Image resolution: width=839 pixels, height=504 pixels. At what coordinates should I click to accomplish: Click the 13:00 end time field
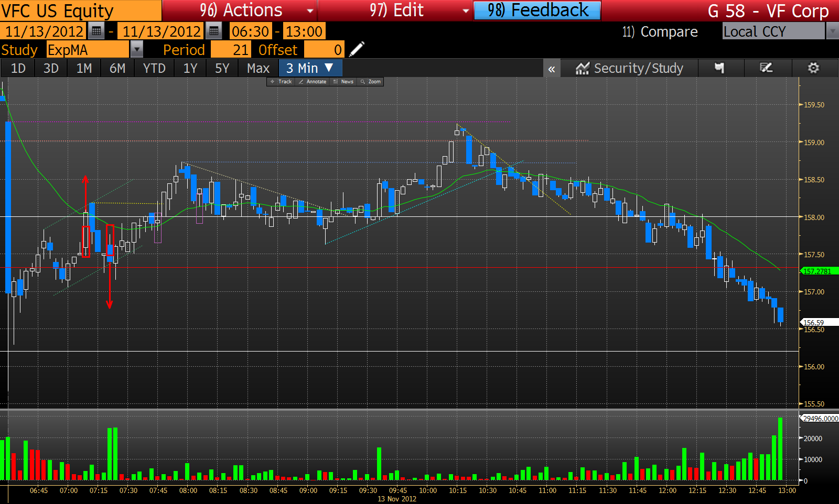tap(304, 31)
